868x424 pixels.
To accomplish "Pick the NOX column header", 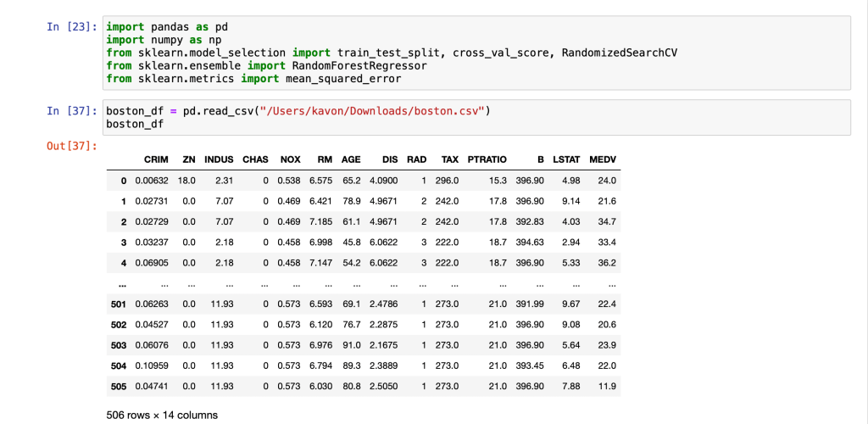I will pos(290,159).
